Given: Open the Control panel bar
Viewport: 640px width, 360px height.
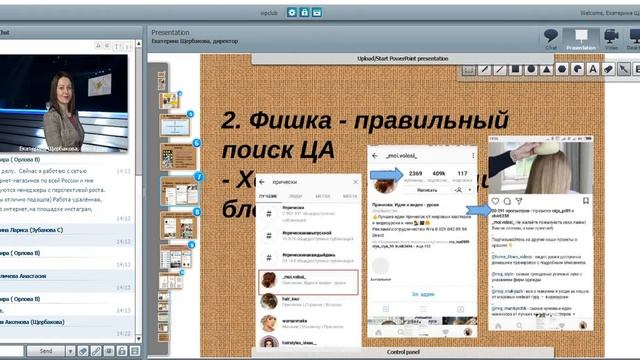Looking at the screenshot, I should pos(402,352).
